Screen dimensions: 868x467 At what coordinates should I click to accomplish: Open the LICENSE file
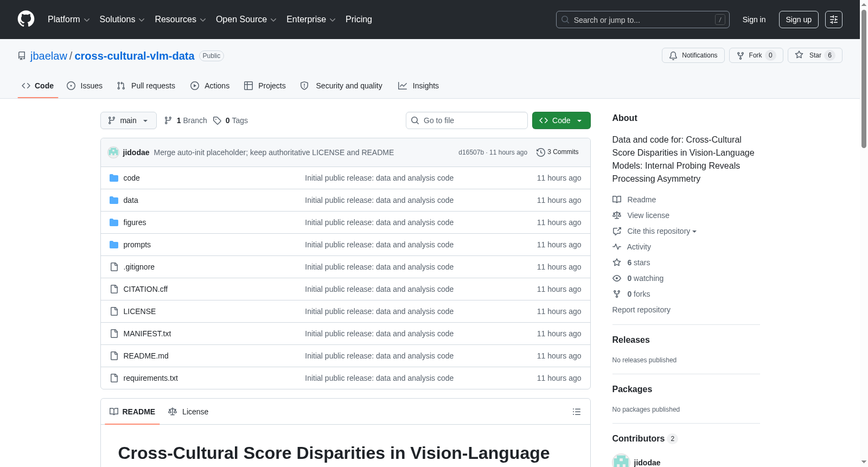point(139,311)
